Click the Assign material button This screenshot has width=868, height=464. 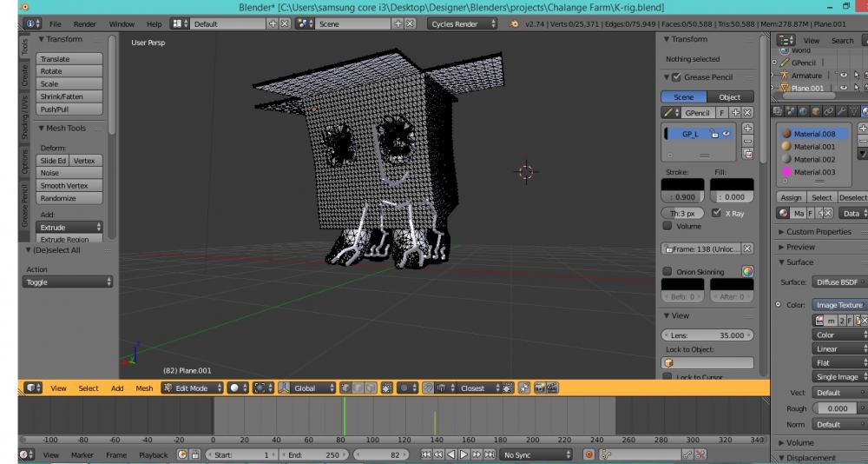pos(791,197)
